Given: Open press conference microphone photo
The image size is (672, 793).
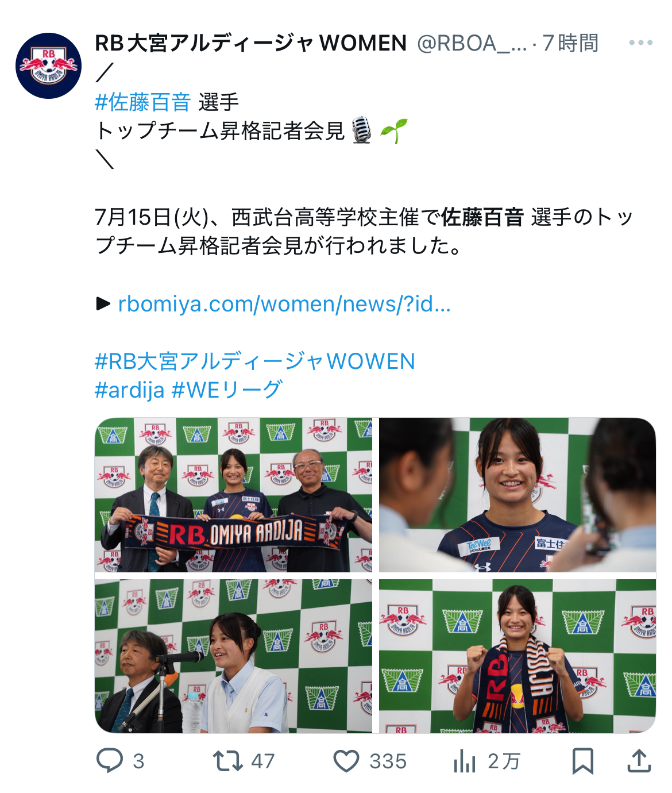Looking at the screenshot, I should (233, 656).
